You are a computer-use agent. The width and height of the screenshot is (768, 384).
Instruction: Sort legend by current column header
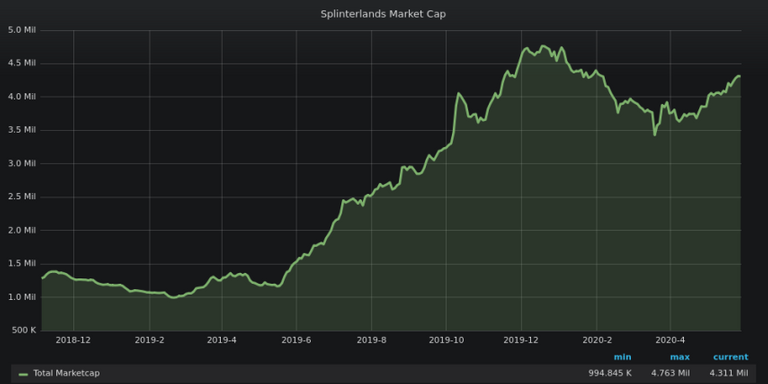pyautogui.click(x=730, y=357)
